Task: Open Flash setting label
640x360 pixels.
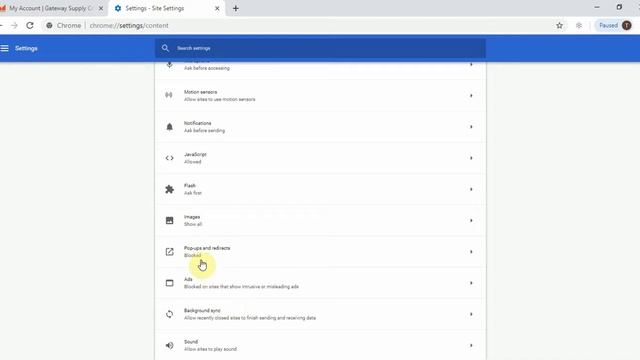Action: 190,186
